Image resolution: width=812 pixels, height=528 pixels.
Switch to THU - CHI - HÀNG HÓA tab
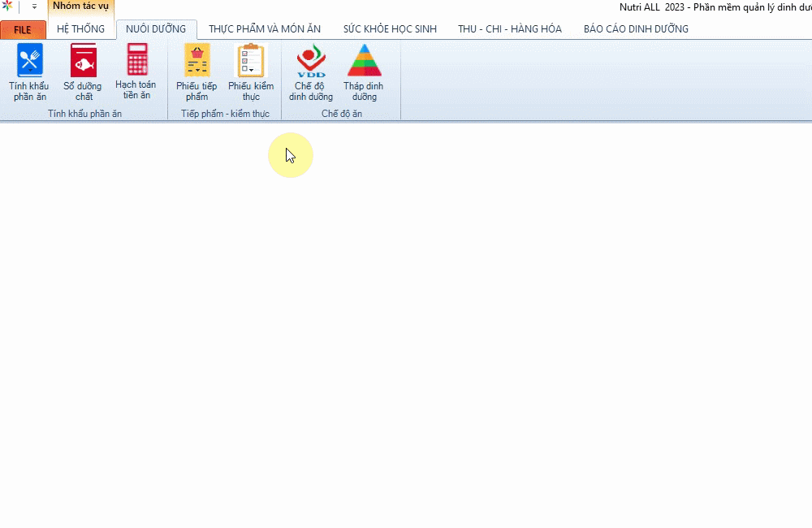click(x=510, y=29)
